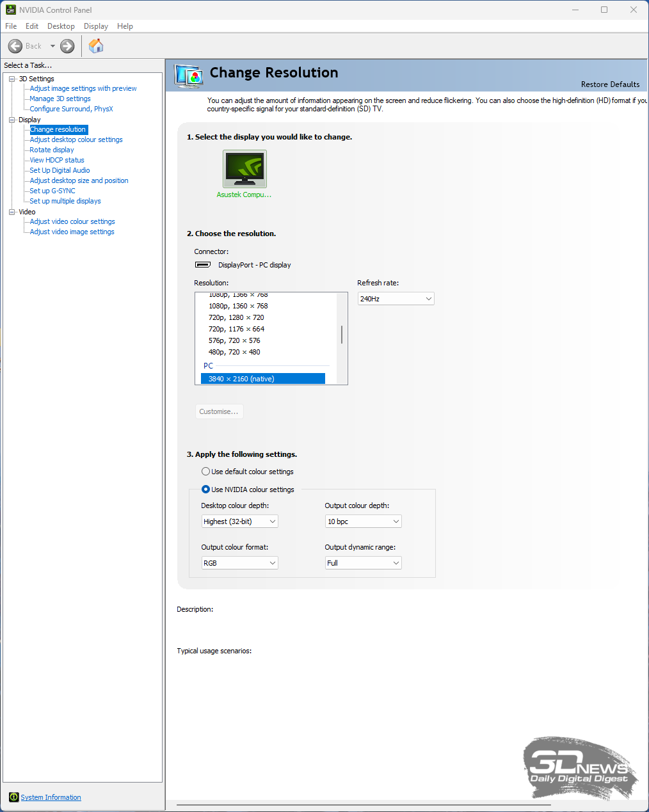Viewport: 649px width, 812px height.
Task: Click the System Information icon
Action: 13,797
